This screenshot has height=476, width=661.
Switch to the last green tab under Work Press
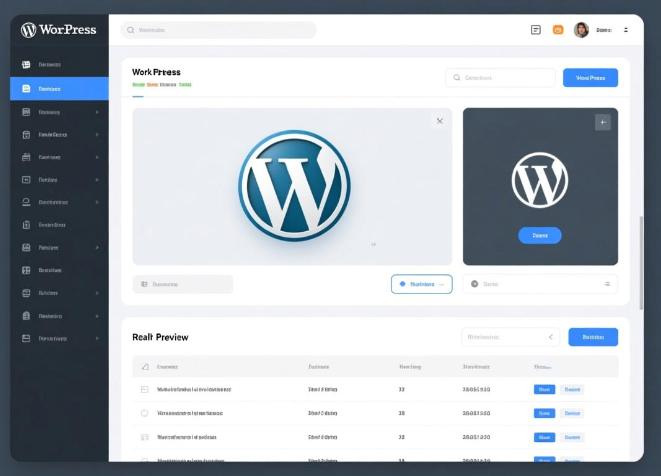[185, 85]
